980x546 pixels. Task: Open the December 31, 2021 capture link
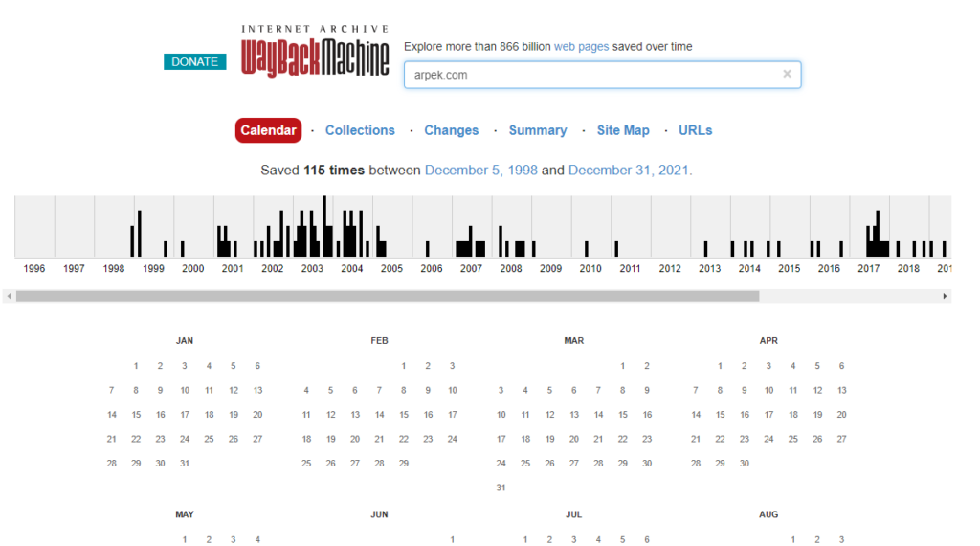(x=628, y=171)
